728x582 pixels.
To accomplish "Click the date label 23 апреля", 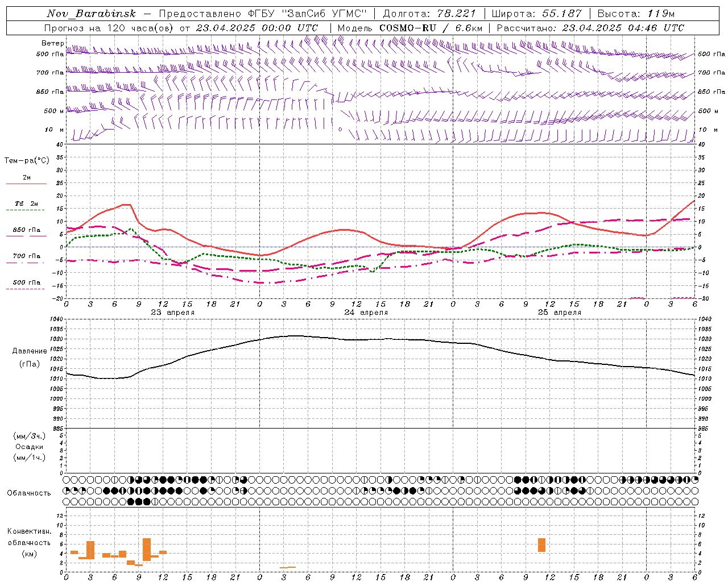I will coord(173,313).
